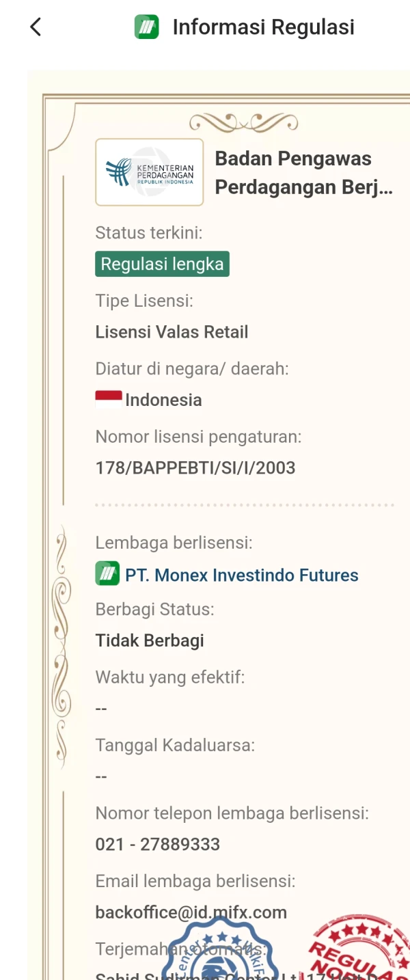Call the phone number 021 - 27889333
The height and width of the screenshot is (980, 410).
coord(158,844)
